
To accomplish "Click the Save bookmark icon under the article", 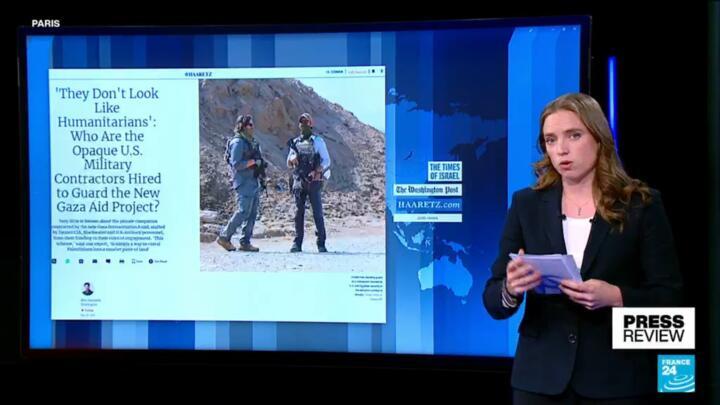I will pos(137,261).
